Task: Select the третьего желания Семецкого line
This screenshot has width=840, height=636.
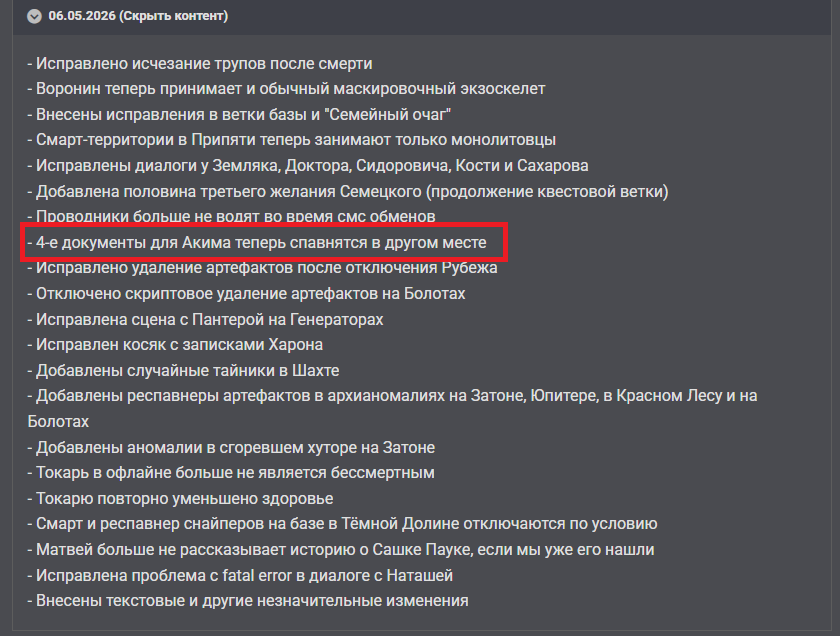Action: point(348,191)
